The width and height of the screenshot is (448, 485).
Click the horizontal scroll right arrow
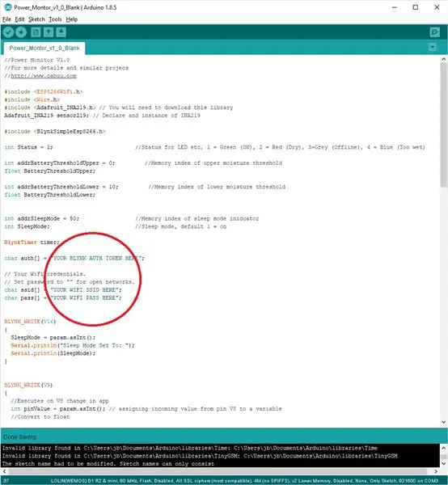[x=436, y=471]
